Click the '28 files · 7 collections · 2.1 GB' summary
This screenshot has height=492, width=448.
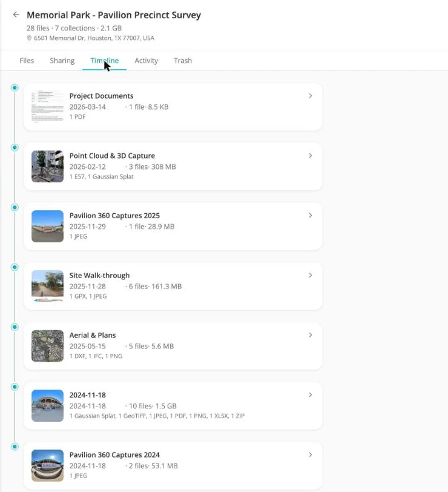point(74,28)
